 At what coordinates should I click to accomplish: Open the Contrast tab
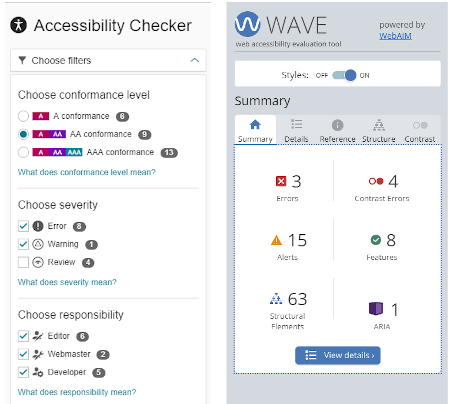(x=420, y=130)
